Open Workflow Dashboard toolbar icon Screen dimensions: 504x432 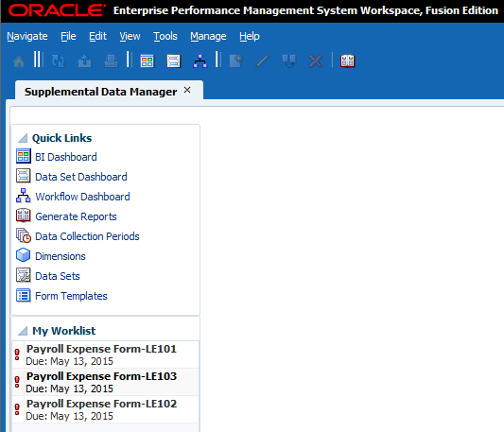tap(200, 60)
